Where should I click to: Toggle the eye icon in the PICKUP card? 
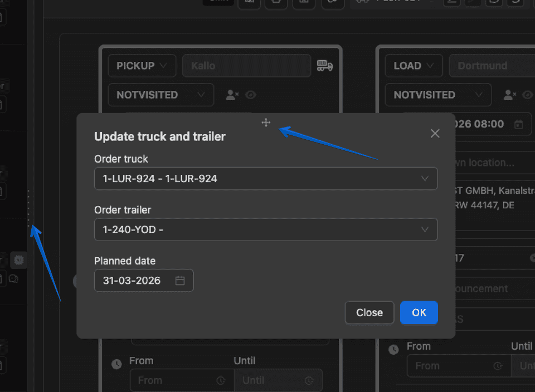click(x=251, y=95)
